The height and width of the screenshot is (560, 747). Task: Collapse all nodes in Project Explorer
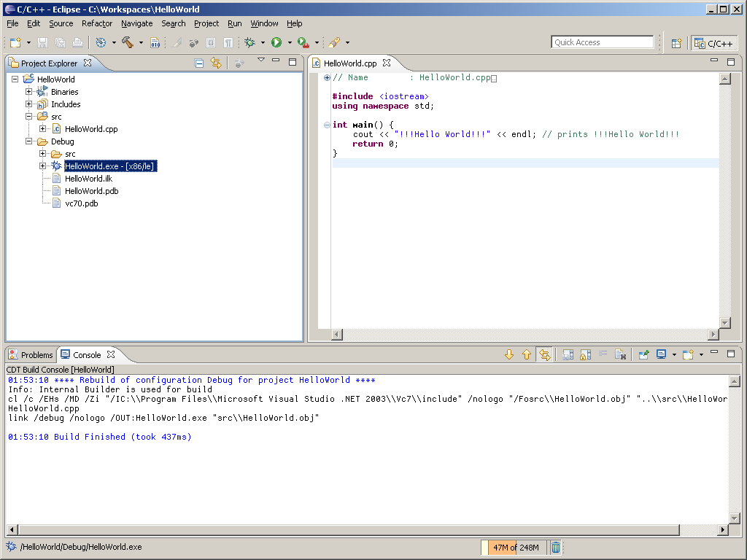click(198, 63)
